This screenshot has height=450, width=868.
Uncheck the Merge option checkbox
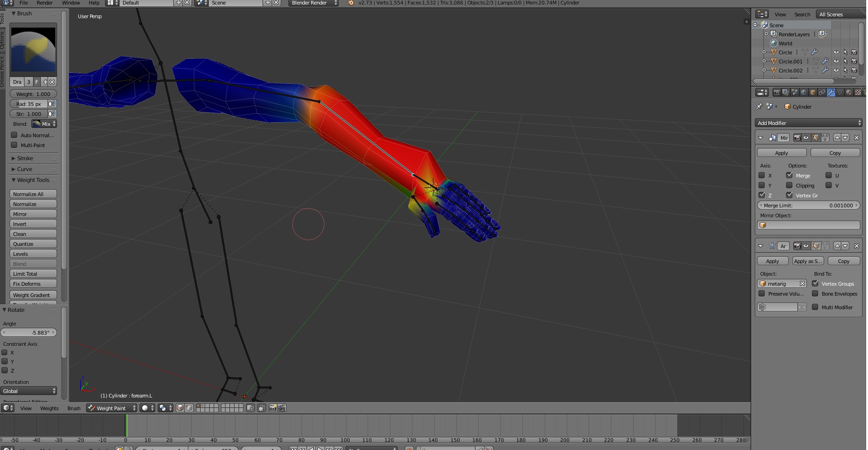point(789,176)
